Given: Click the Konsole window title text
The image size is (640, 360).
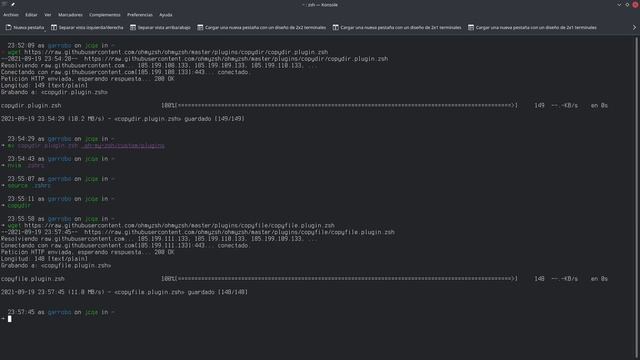Looking at the screenshot, I should (x=320, y=5).
